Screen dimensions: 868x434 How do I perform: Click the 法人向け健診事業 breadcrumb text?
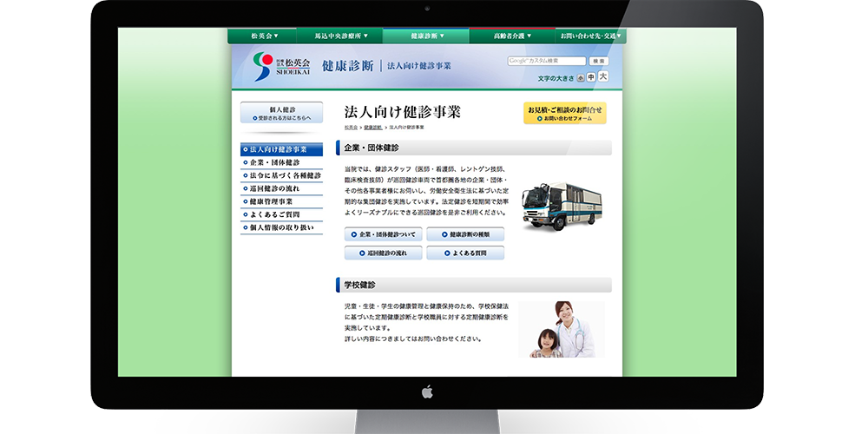point(407,128)
